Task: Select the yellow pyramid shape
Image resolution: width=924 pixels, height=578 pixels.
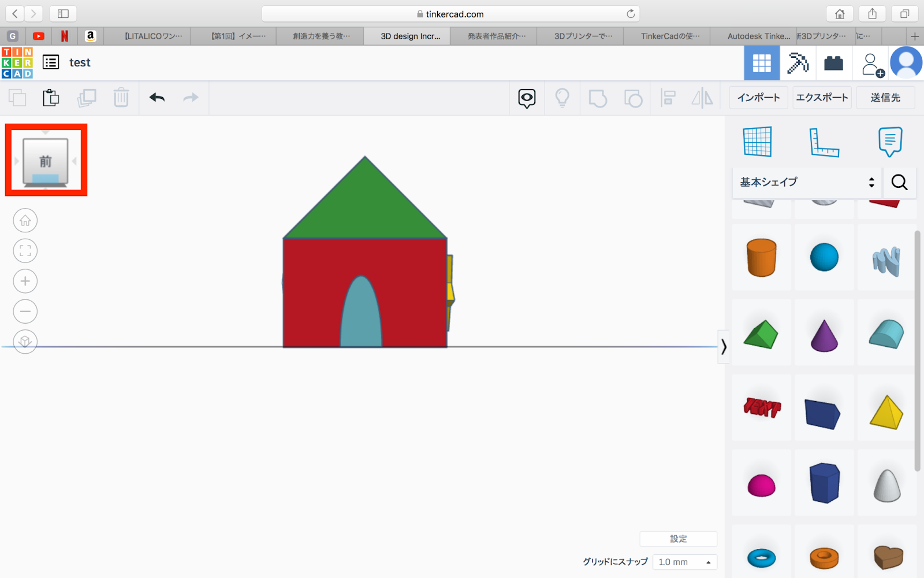Action: (x=886, y=412)
